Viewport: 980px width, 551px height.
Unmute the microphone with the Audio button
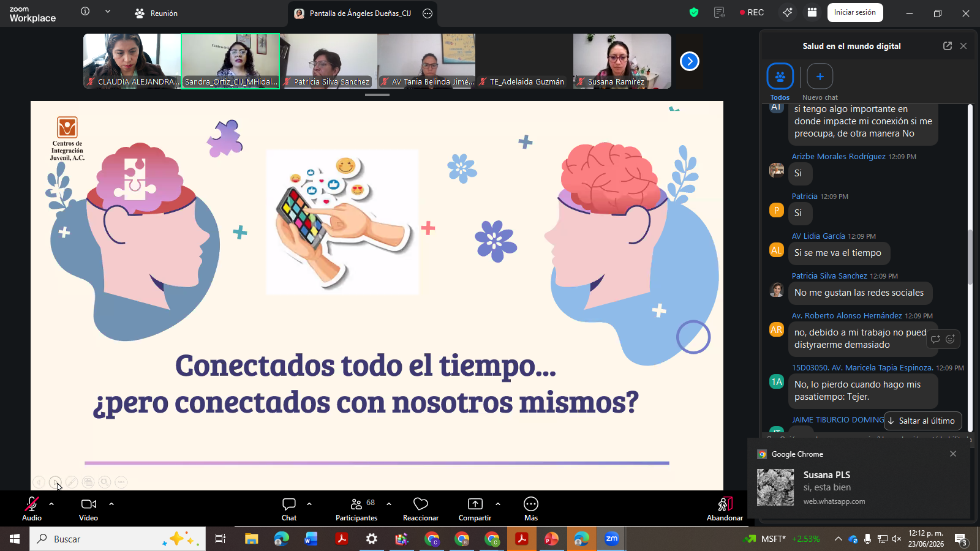click(32, 509)
